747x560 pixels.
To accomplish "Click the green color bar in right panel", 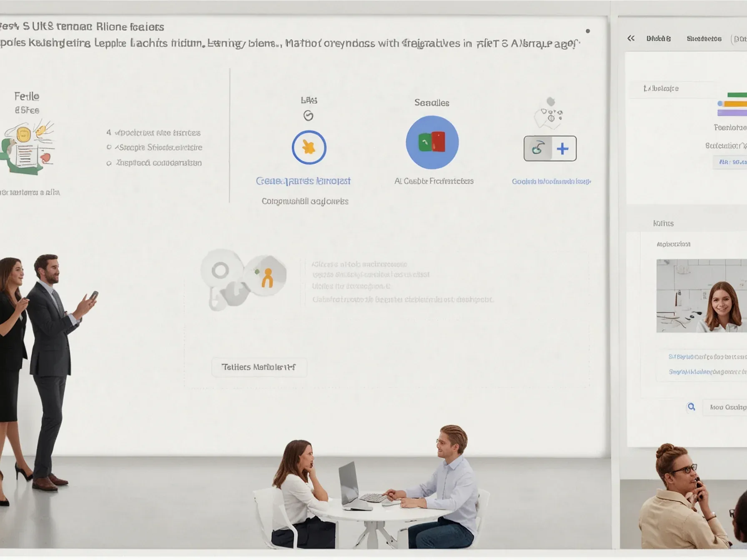I will pos(737,95).
